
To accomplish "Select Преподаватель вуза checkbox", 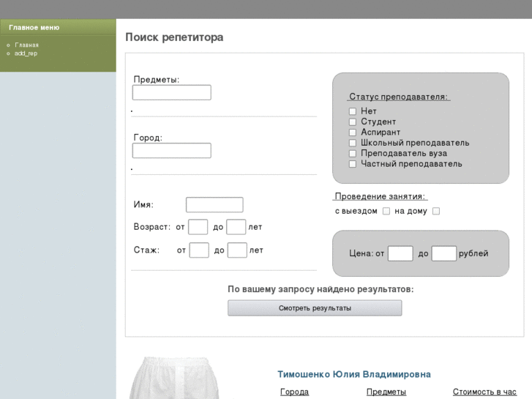I will click(x=353, y=154).
